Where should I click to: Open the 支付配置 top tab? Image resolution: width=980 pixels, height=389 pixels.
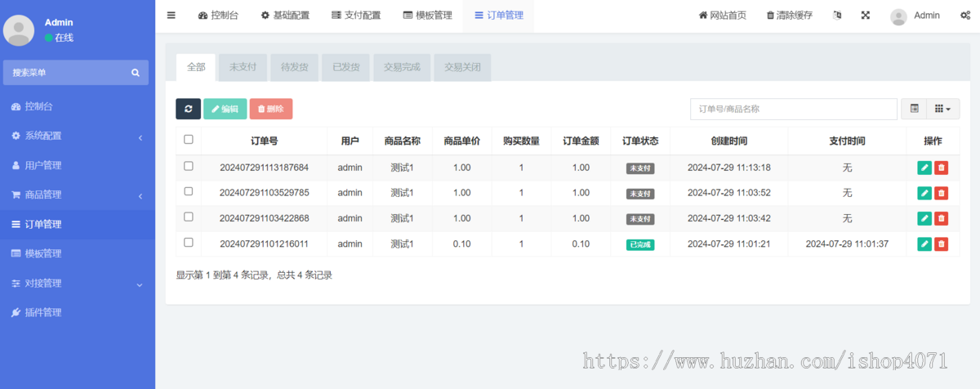click(356, 16)
